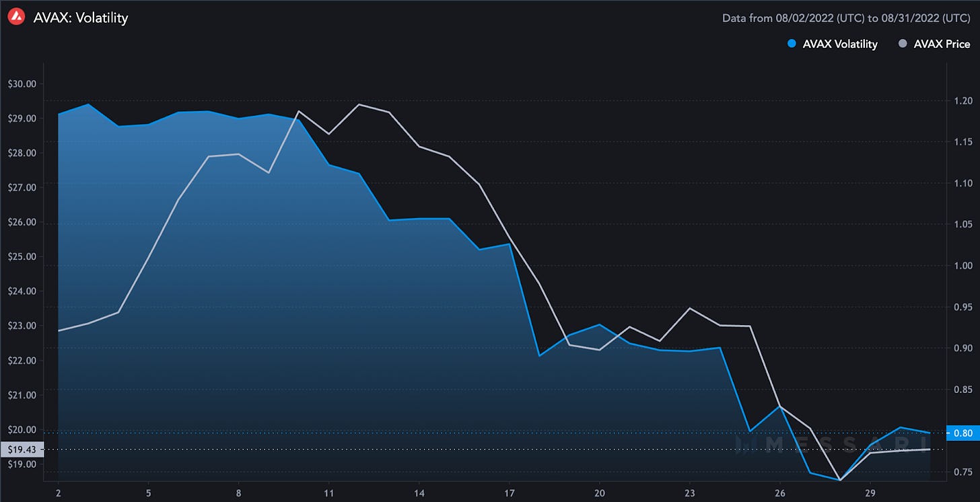980x502 pixels.
Task: Click the $21.00 left axis label
Action: 22,395
